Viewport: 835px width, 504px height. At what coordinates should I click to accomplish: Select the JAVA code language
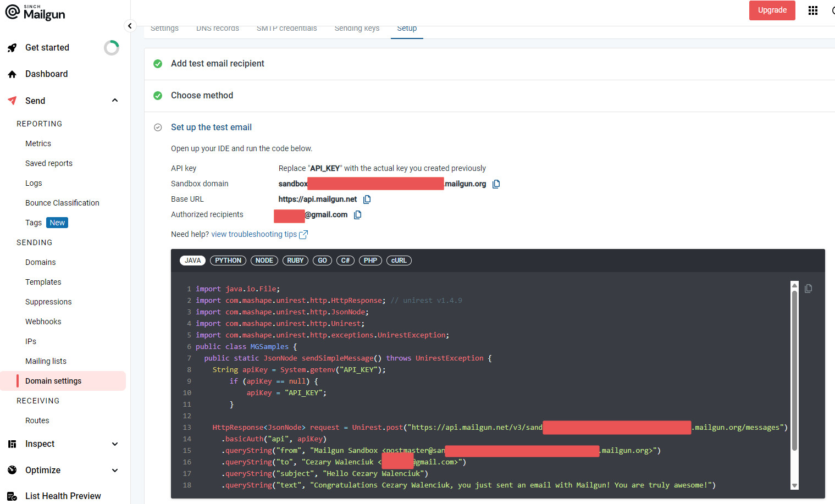[x=192, y=261]
